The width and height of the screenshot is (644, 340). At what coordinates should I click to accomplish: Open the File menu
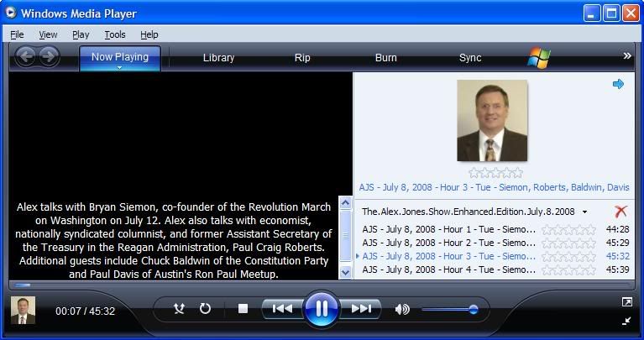click(17, 35)
